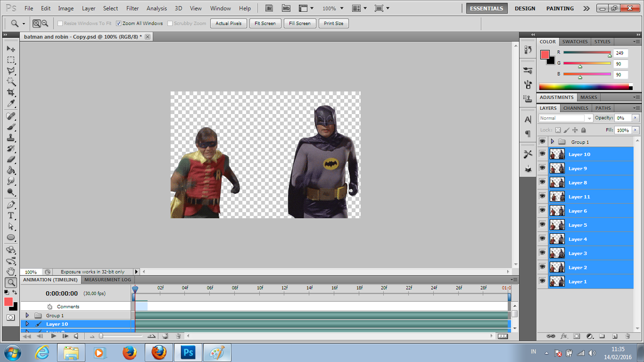The height and width of the screenshot is (362, 644).
Task: Expand Group 1 in Layers panel
Action: 552,142
